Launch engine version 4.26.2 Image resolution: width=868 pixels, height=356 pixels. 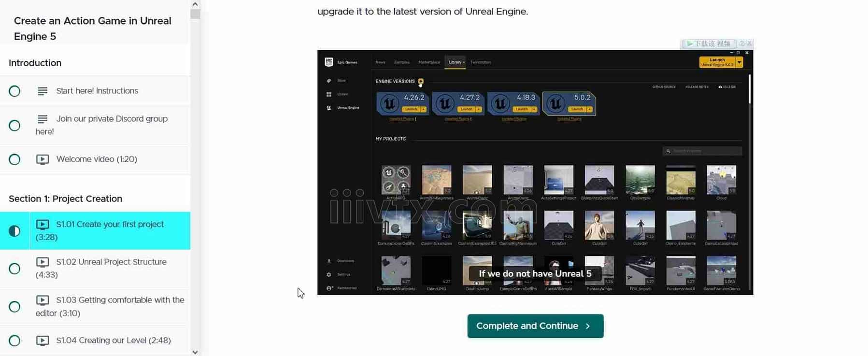(411, 109)
